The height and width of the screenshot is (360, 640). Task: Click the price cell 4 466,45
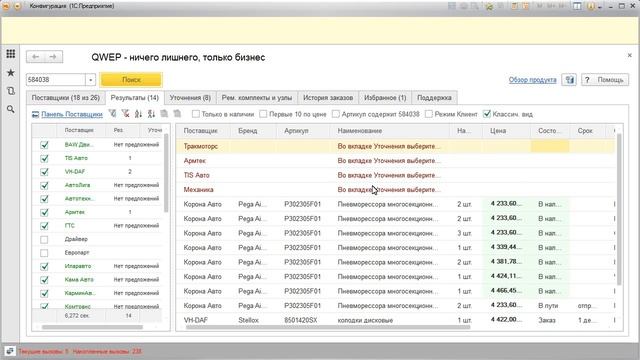pyautogui.click(x=506, y=291)
